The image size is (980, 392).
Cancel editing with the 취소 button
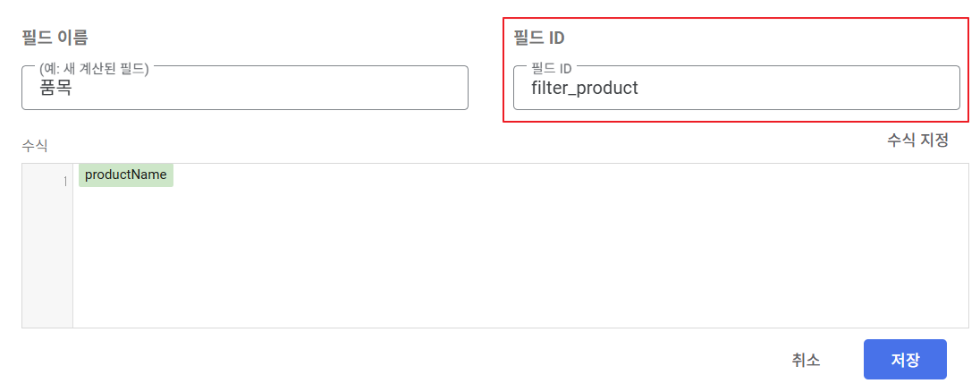pyautogui.click(x=806, y=360)
